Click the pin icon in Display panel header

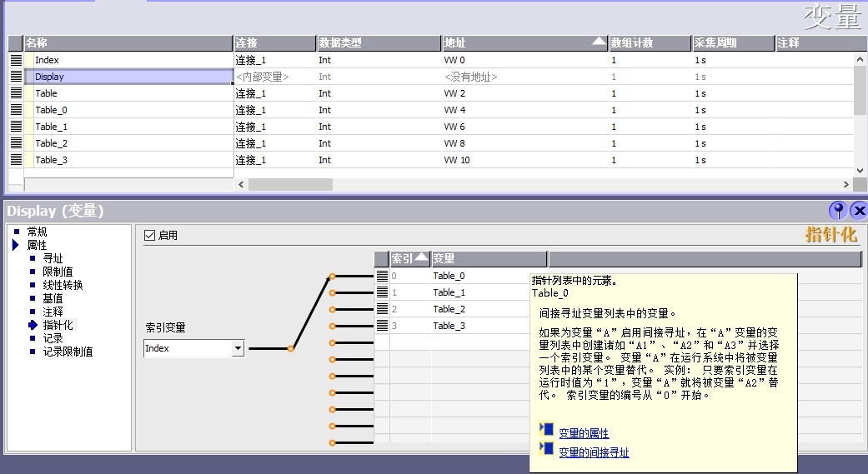pyautogui.click(x=838, y=211)
